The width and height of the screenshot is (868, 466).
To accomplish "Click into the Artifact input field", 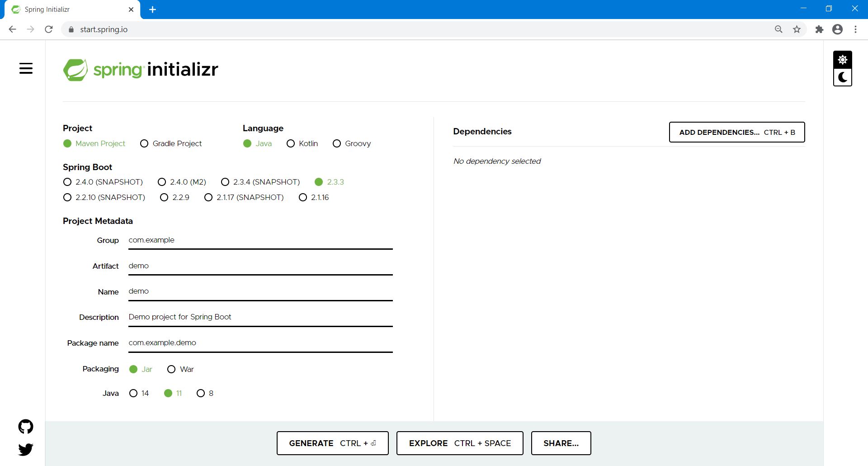I will point(260,266).
